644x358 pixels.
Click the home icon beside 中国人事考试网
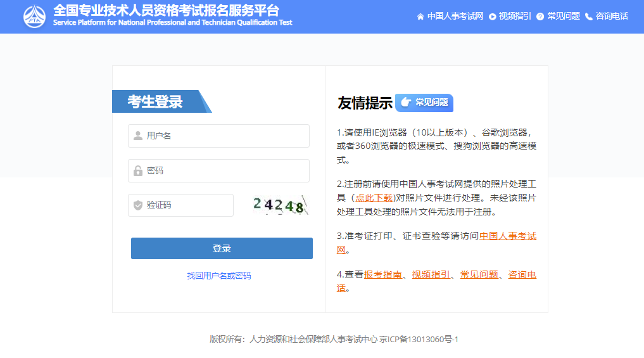pyautogui.click(x=420, y=16)
